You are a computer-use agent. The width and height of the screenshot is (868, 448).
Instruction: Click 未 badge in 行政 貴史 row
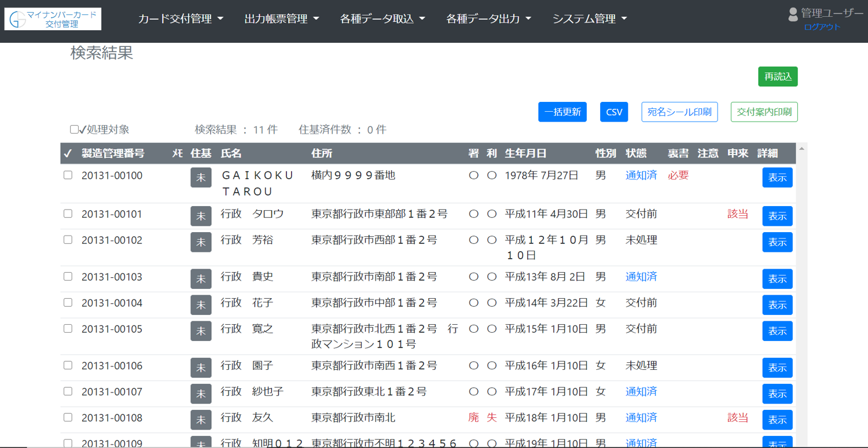(201, 279)
